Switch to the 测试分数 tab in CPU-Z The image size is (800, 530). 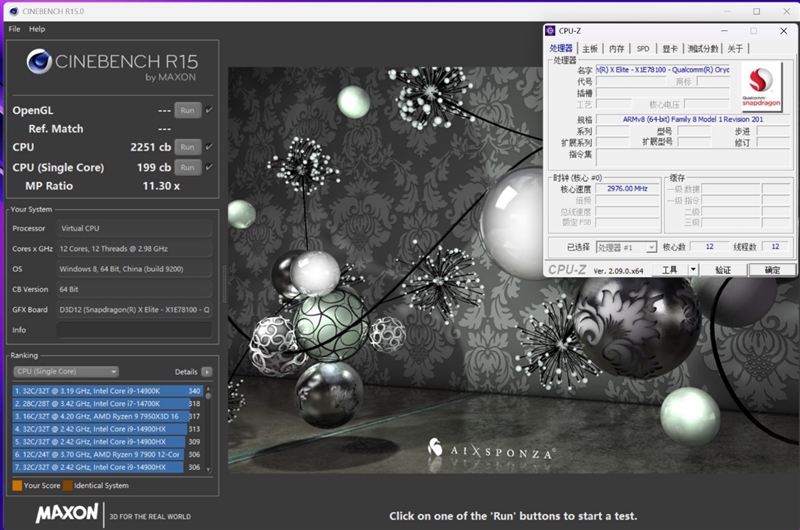tap(703, 49)
